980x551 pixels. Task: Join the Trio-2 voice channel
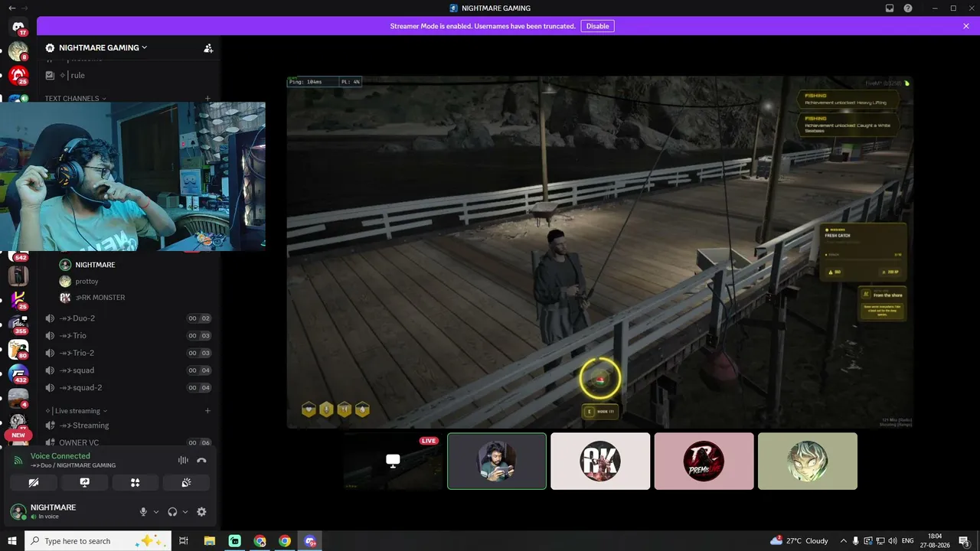(x=129, y=353)
